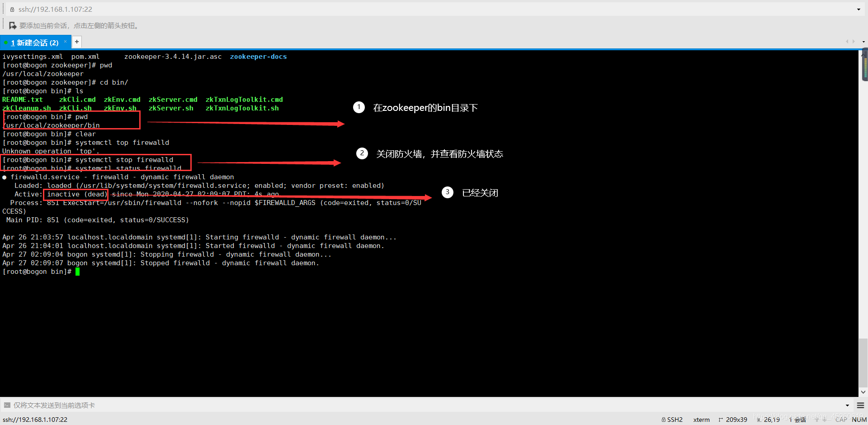Click the 'Unknown operation' error line
This screenshot has width=868, height=425.
click(x=51, y=151)
